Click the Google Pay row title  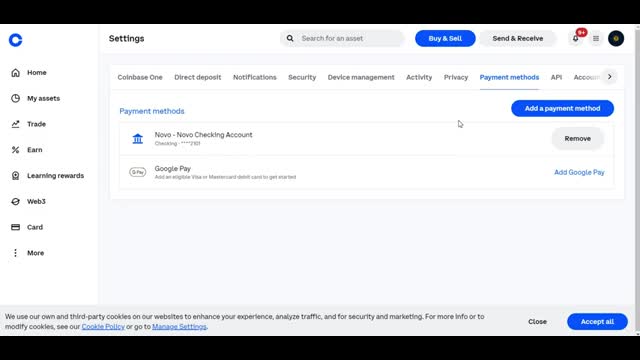point(173,169)
